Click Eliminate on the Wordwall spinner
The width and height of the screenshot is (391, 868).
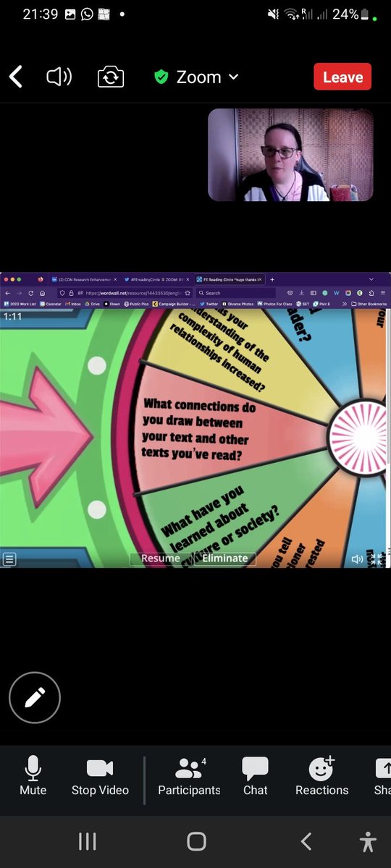click(225, 558)
